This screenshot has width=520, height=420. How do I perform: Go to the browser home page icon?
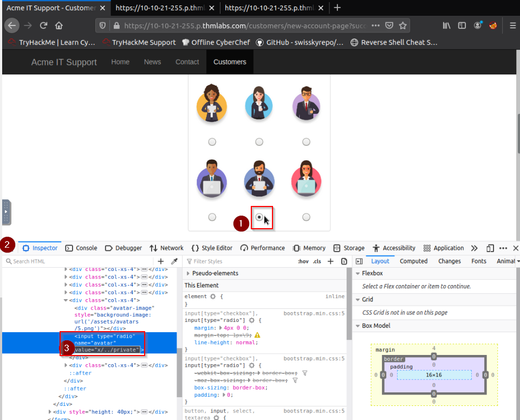[59, 25]
